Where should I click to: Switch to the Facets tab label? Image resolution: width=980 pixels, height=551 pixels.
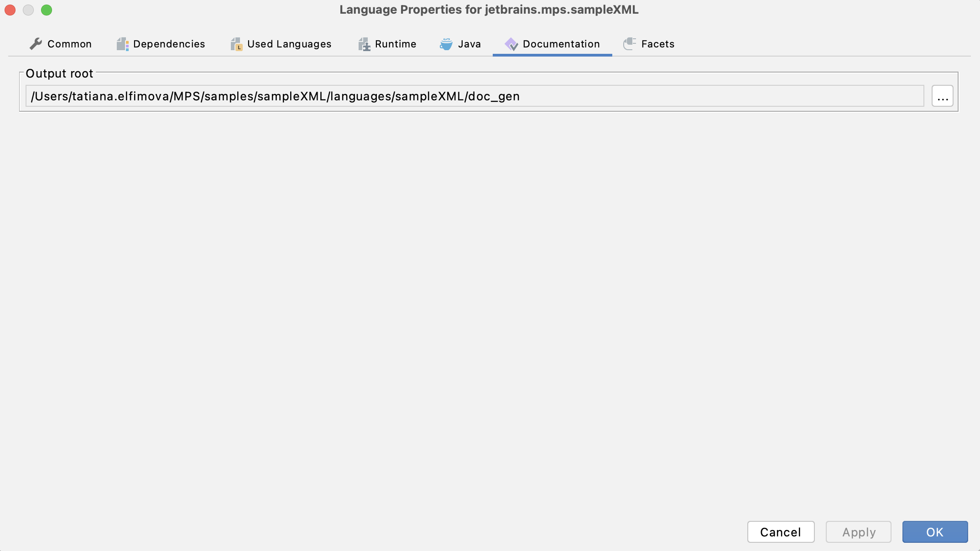point(657,44)
